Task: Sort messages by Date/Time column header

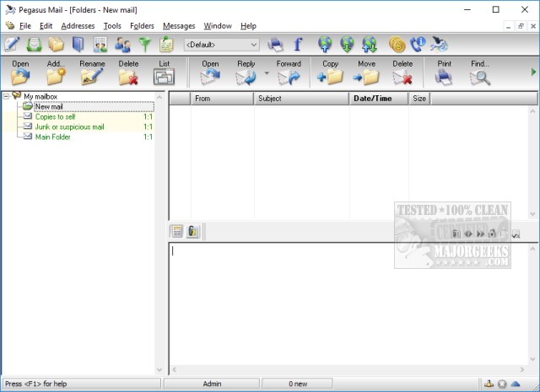Action: (378, 99)
